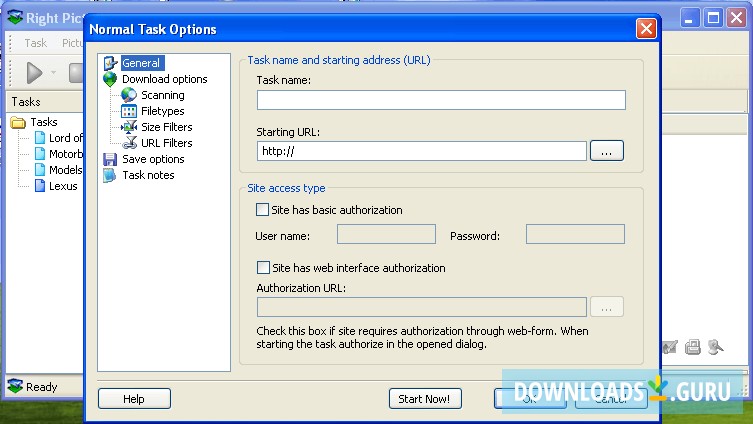Click the Tasks folder icon in main window
Image resolution: width=753 pixels, height=424 pixels.
[x=18, y=122]
